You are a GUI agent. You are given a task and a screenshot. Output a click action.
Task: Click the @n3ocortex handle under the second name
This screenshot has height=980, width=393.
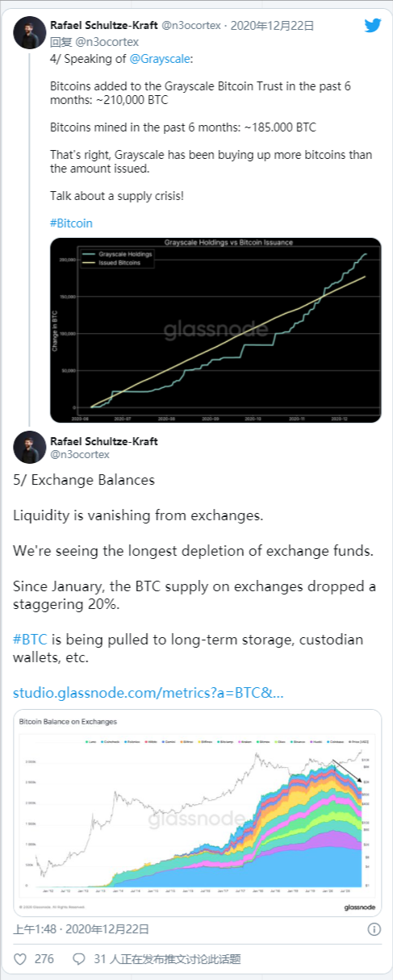(x=79, y=455)
